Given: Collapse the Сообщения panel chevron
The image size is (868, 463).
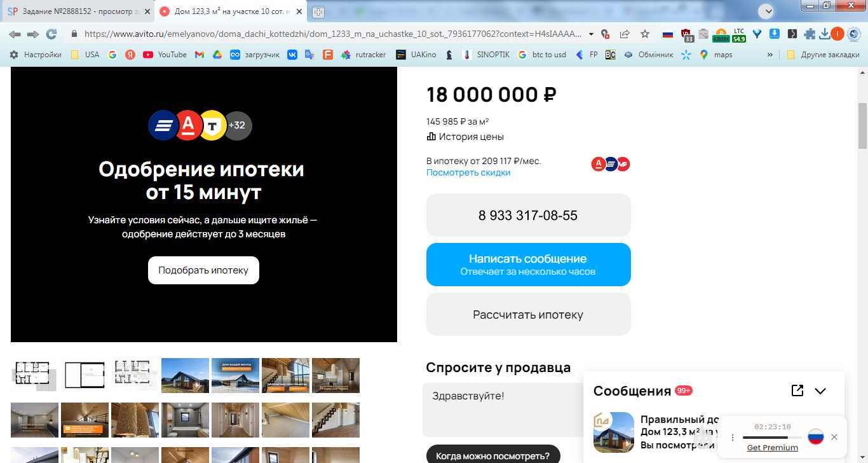Looking at the screenshot, I should click(820, 391).
